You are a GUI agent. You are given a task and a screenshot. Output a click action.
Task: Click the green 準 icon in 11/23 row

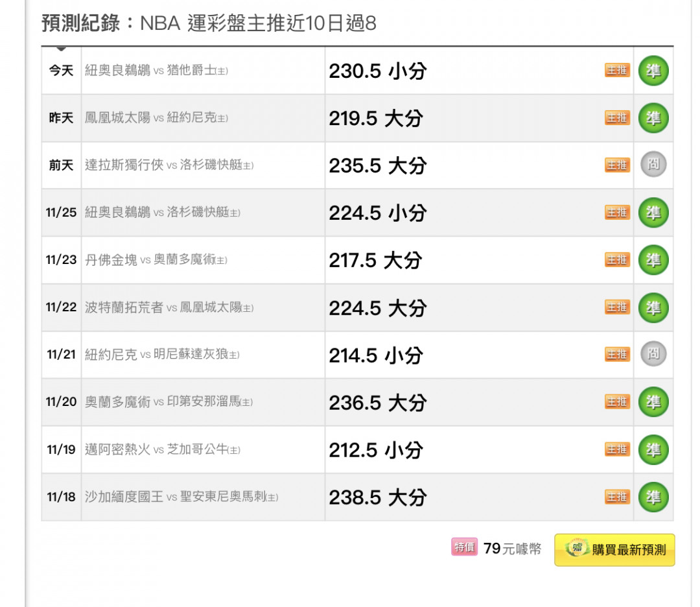click(x=653, y=260)
